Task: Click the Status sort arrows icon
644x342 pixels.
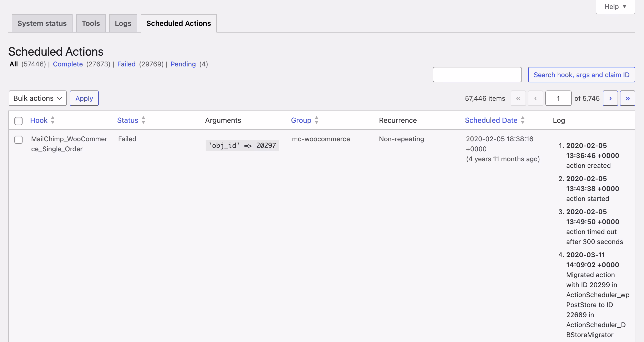Action: point(144,120)
